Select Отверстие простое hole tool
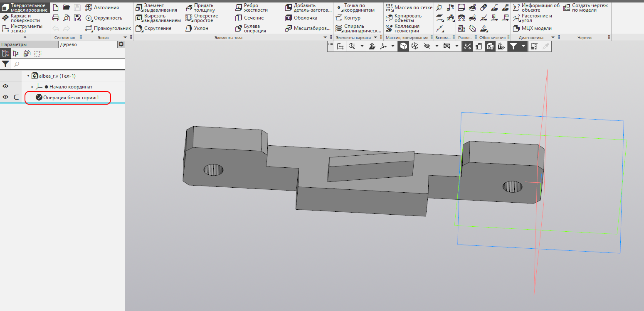 pyautogui.click(x=202, y=18)
